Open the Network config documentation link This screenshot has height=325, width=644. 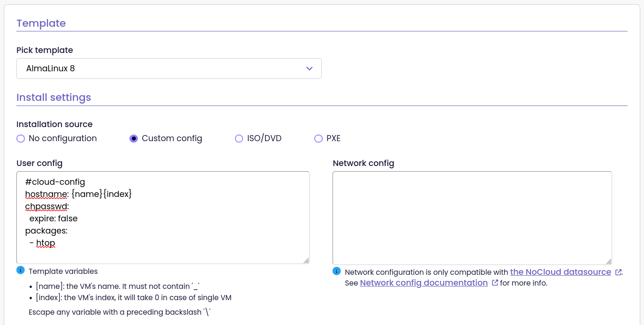click(424, 283)
